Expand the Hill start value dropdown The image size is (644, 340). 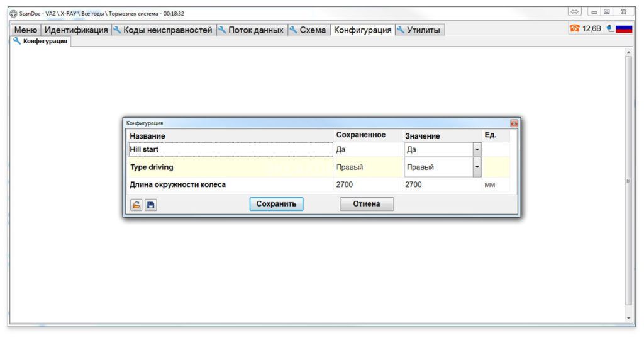477,150
